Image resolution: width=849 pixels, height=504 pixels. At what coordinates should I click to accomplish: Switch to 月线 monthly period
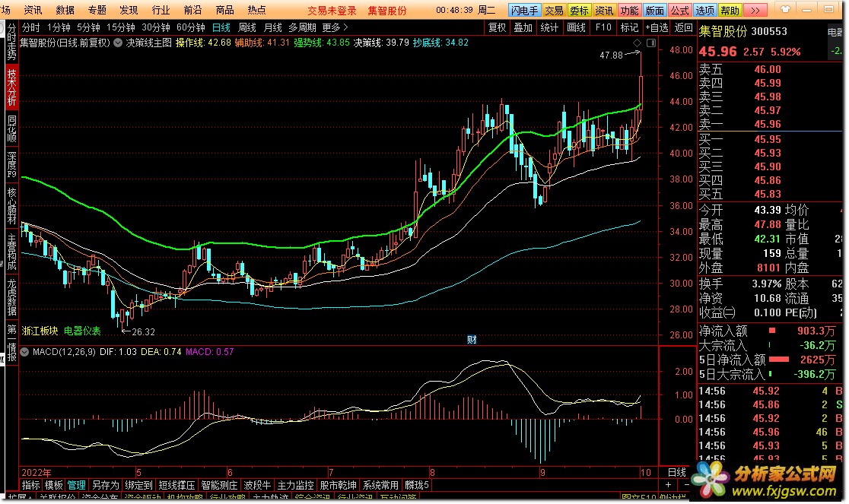click(x=272, y=27)
